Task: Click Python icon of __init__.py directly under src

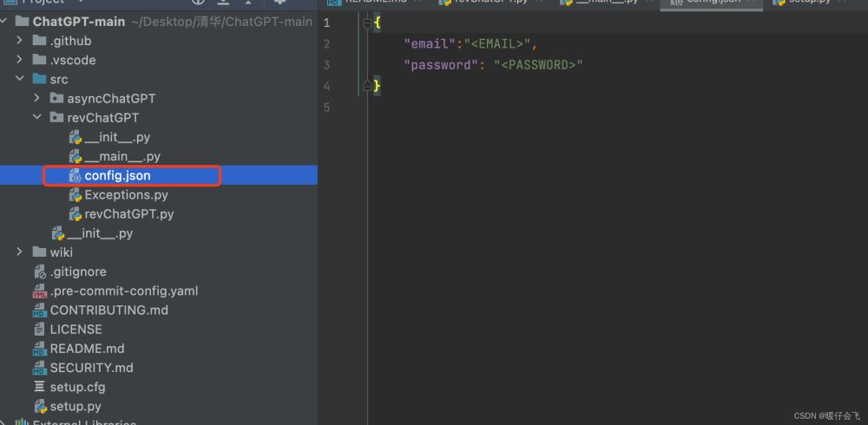Action: click(58, 233)
